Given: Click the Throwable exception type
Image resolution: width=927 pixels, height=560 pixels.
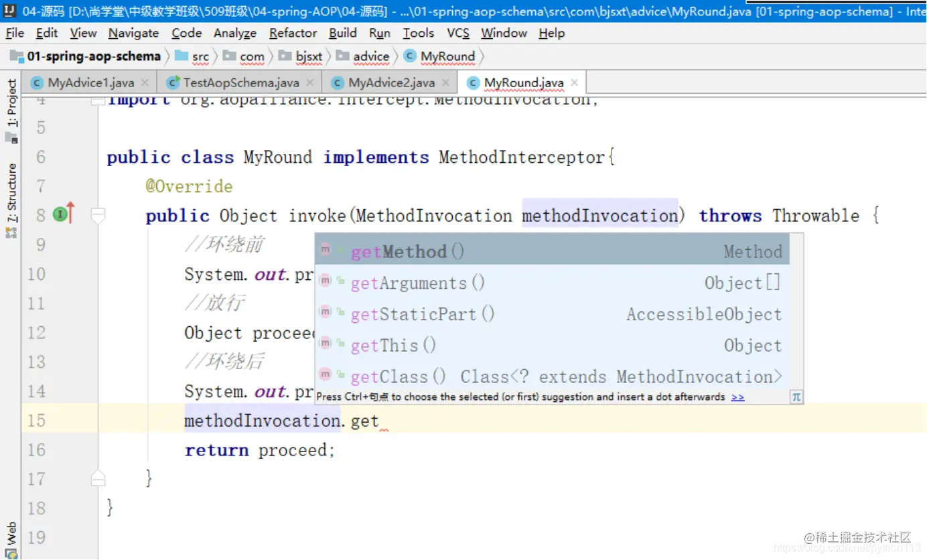Looking at the screenshot, I should [816, 216].
